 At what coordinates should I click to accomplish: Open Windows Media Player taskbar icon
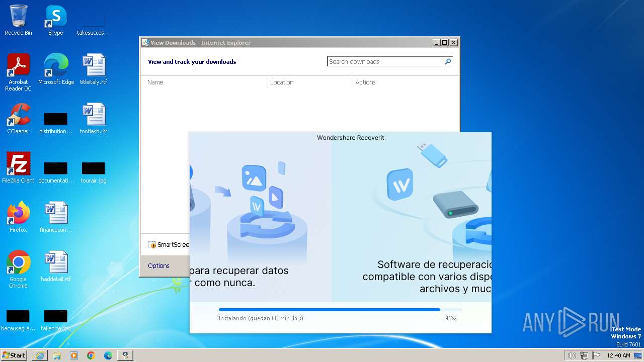(x=74, y=355)
